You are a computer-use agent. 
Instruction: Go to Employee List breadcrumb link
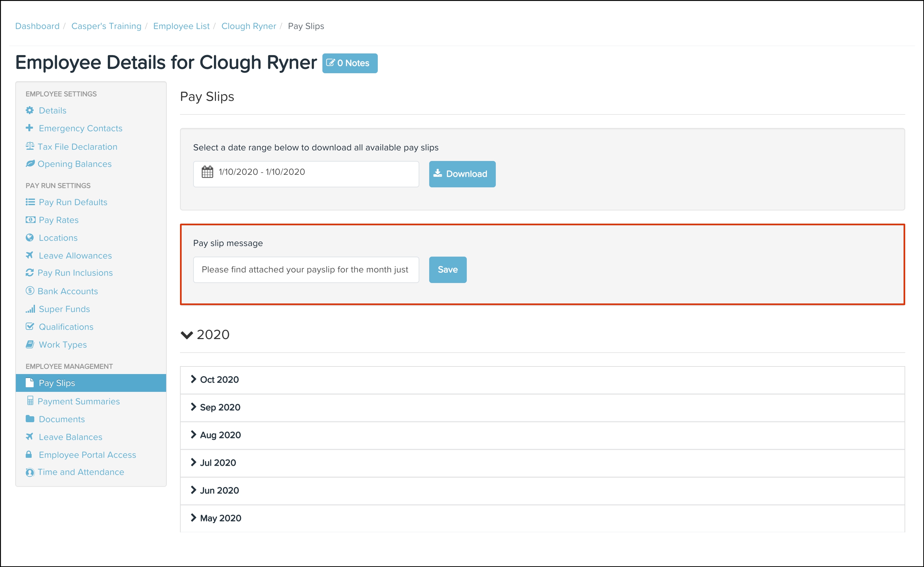181,26
